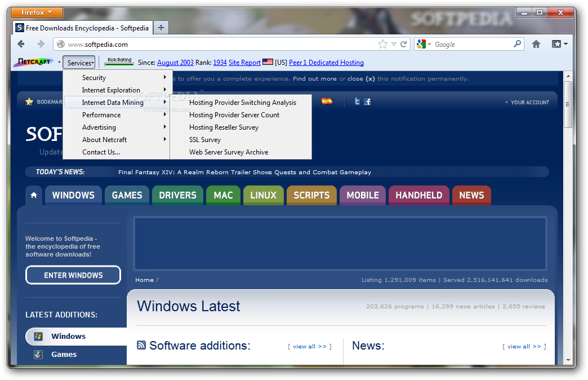Viewport: 588px width, 380px height.
Task: Switch to the GAMES category tab
Action: click(x=127, y=195)
